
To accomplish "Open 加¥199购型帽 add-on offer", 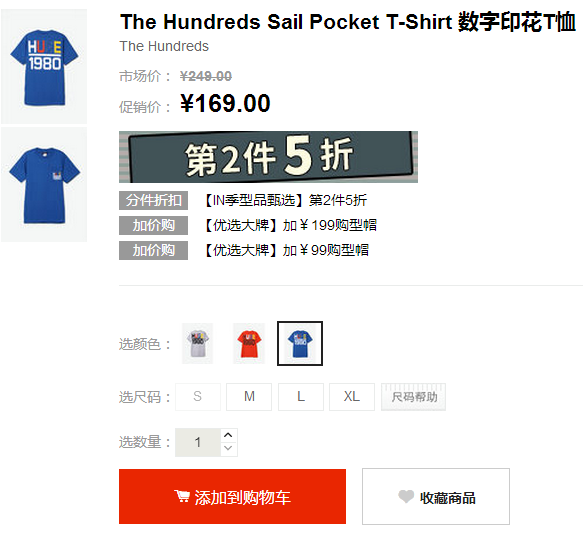I will pyautogui.click(x=291, y=225).
